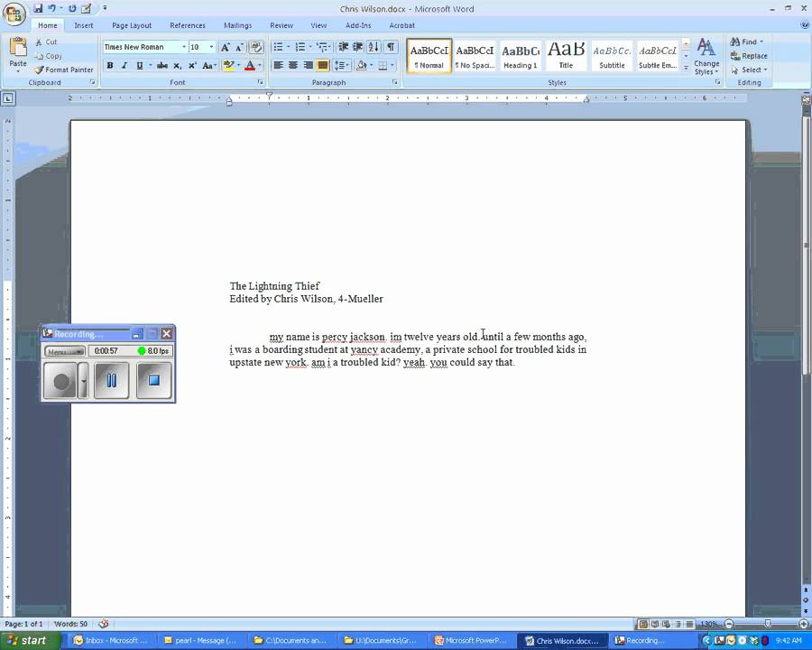Copy the selected text
This screenshot has height=650, width=812.
48,56
